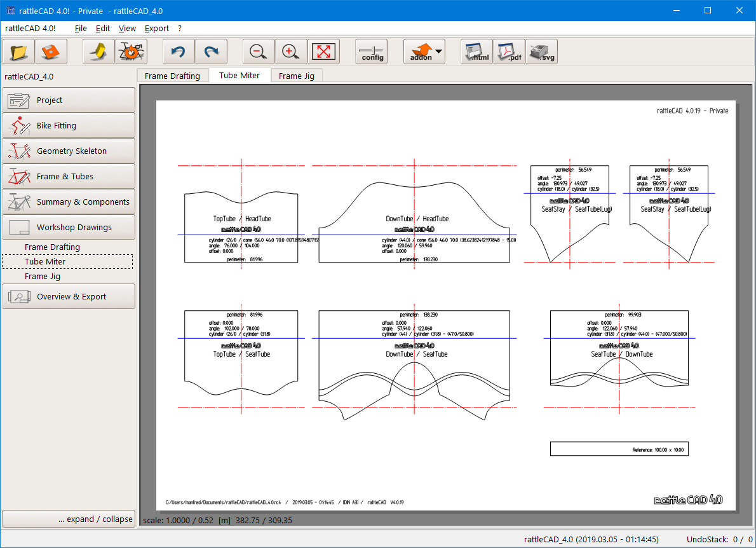Select Tube Miter in sidebar list
The width and height of the screenshot is (756, 548).
click(x=67, y=261)
